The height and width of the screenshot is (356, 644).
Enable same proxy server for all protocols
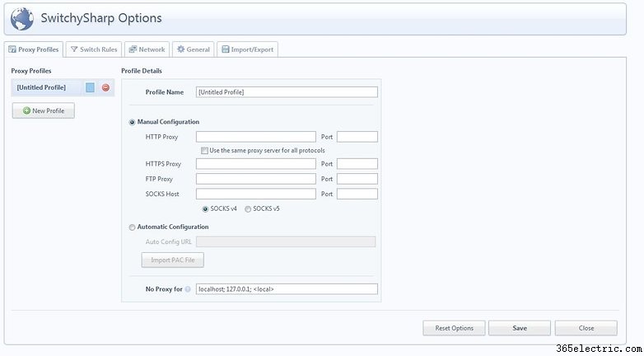204,151
